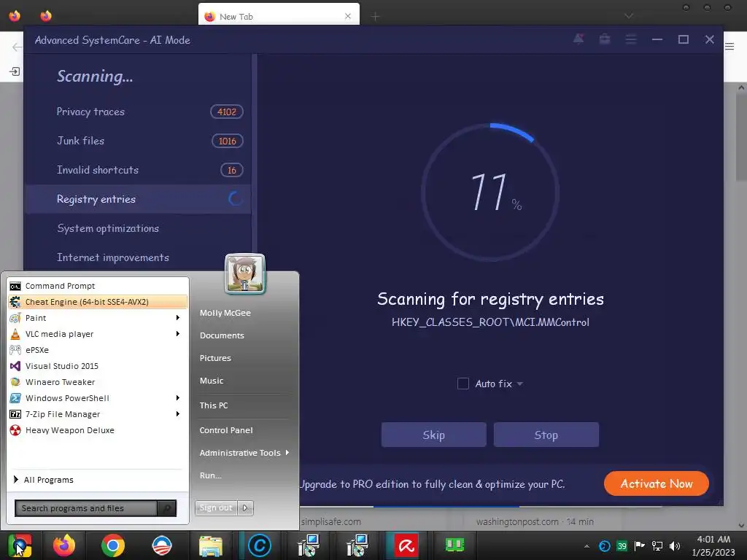Click the network tray icon
The height and width of the screenshot is (560, 747).
pyautogui.click(x=657, y=545)
